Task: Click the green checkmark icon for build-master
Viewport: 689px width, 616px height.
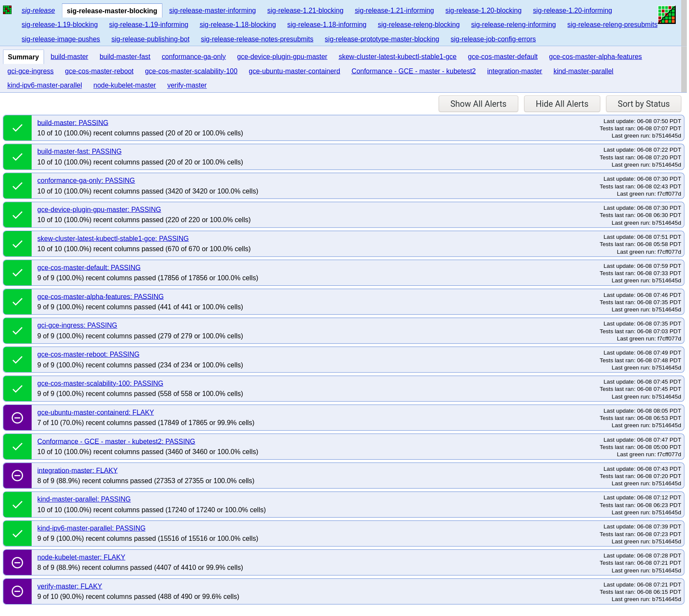Action: tap(18, 128)
